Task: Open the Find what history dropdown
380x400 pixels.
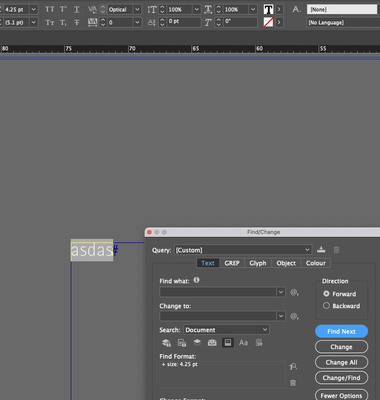Action: tap(281, 292)
